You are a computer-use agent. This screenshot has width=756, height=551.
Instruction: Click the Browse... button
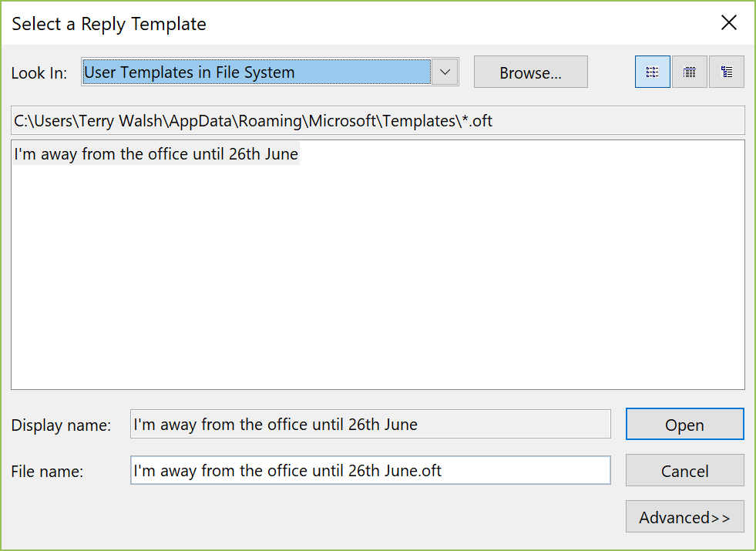[x=530, y=72]
